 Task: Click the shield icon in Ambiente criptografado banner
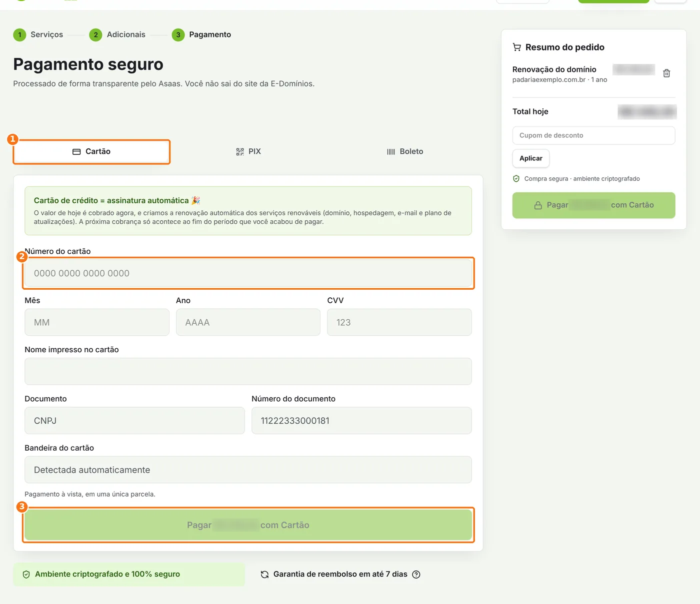pyautogui.click(x=26, y=575)
